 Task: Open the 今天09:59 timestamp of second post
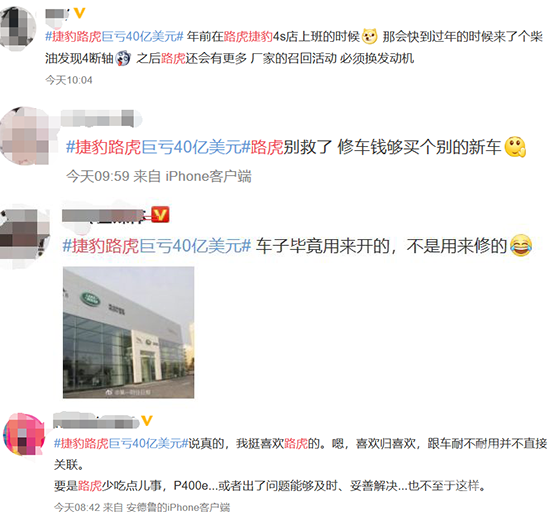(x=98, y=176)
